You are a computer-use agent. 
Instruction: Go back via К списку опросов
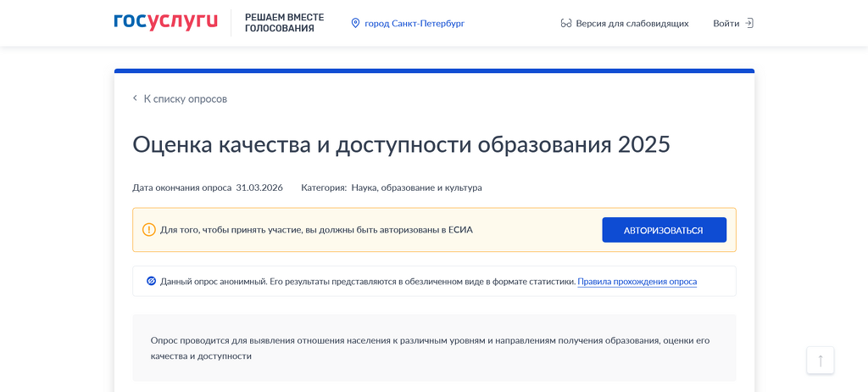coord(185,98)
